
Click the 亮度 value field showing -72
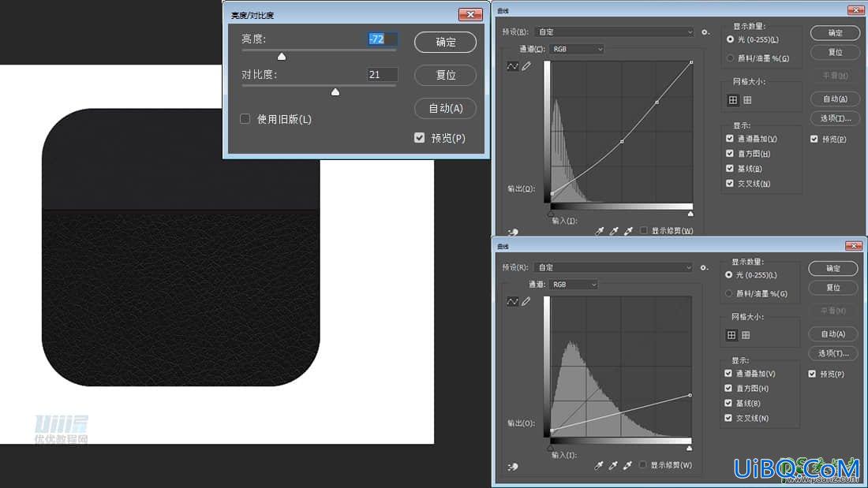click(382, 39)
